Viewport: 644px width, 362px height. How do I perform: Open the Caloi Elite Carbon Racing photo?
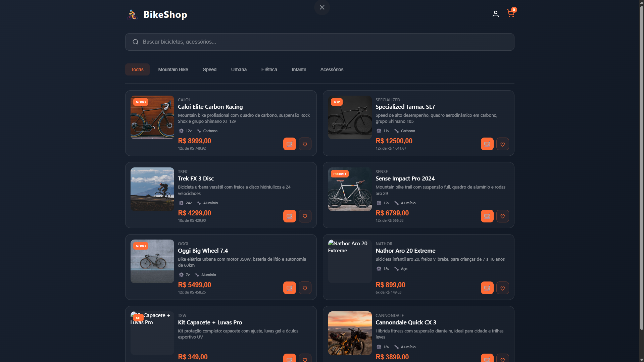pyautogui.click(x=152, y=117)
